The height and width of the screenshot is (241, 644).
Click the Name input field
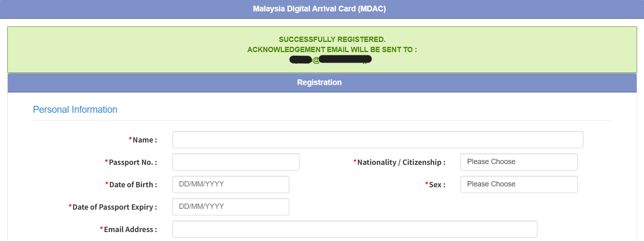tap(378, 140)
